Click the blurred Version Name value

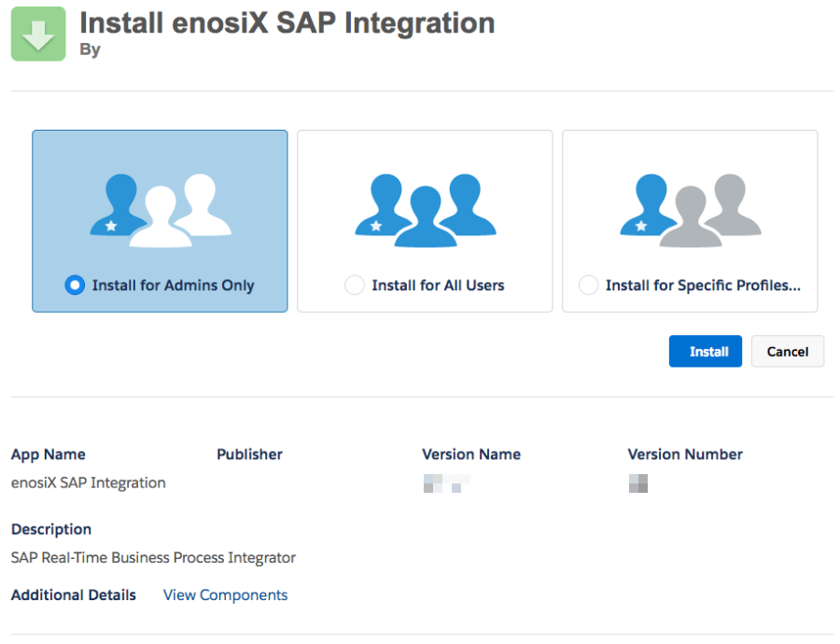pos(447,483)
